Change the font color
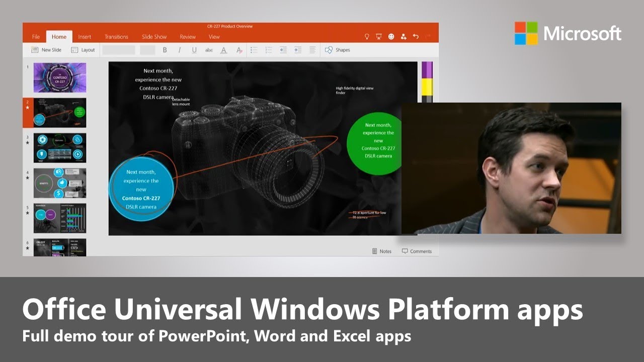 224,50
